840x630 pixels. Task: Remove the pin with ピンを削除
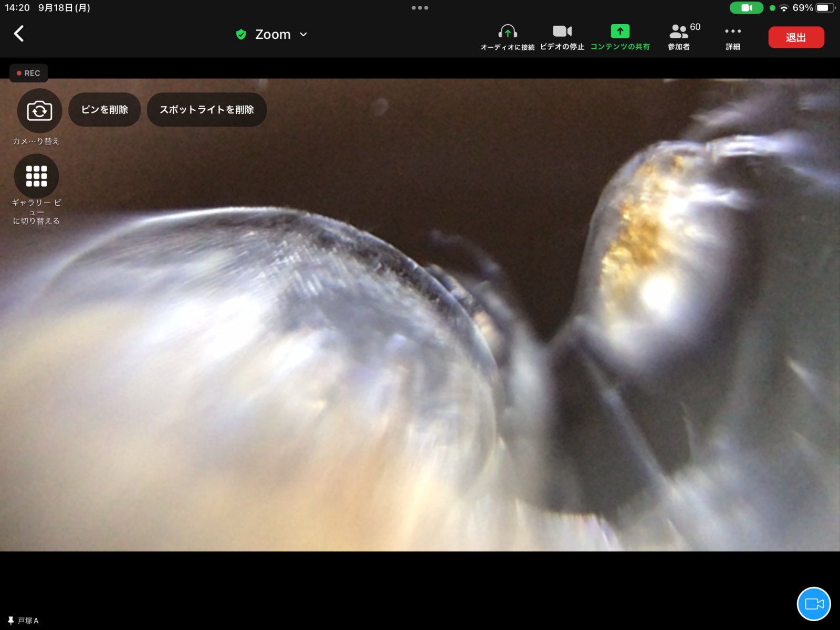click(104, 110)
